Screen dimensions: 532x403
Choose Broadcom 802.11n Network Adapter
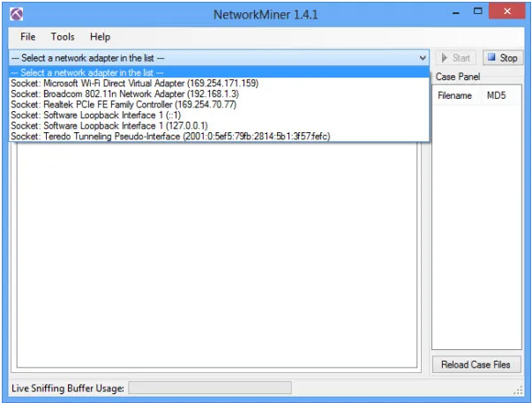point(124,93)
